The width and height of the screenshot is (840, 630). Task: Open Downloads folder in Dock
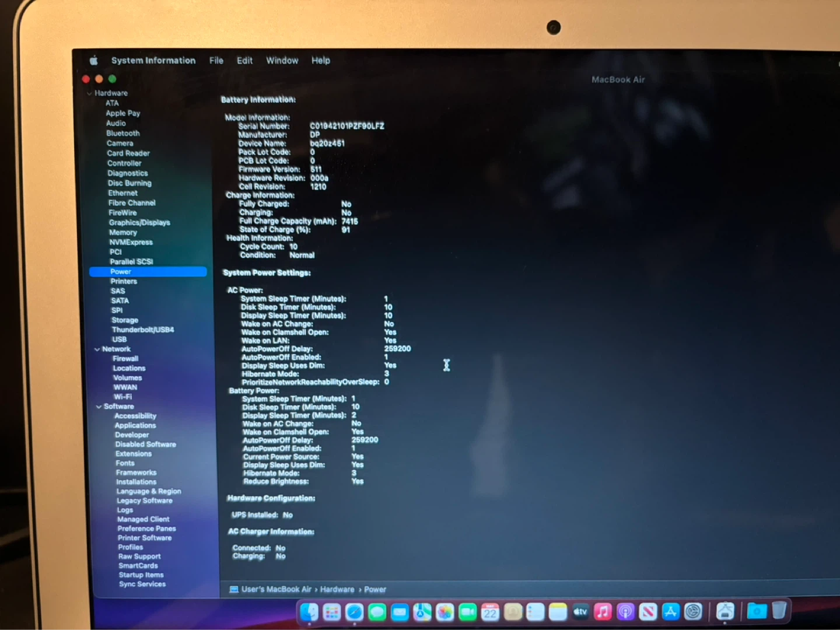coord(757,611)
